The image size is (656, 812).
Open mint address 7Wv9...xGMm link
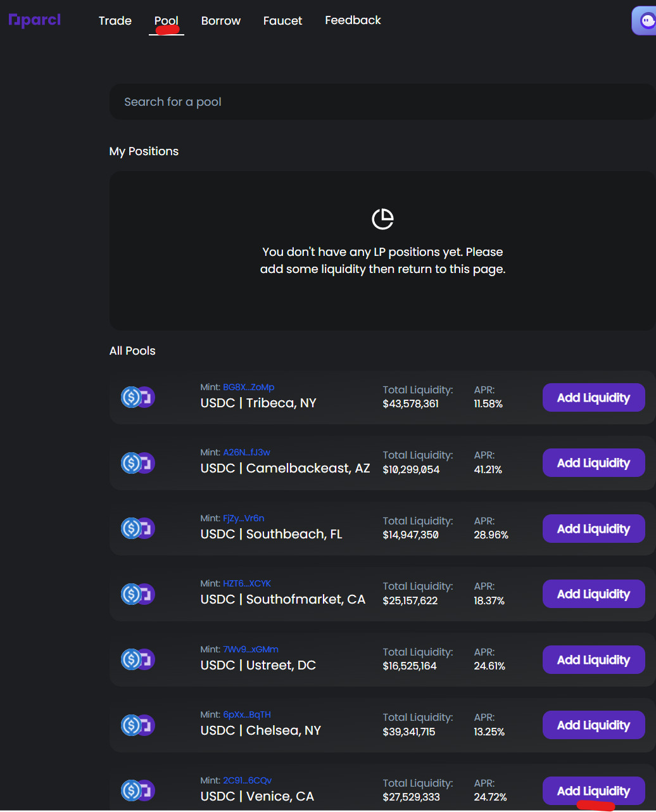tap(251, 649)
